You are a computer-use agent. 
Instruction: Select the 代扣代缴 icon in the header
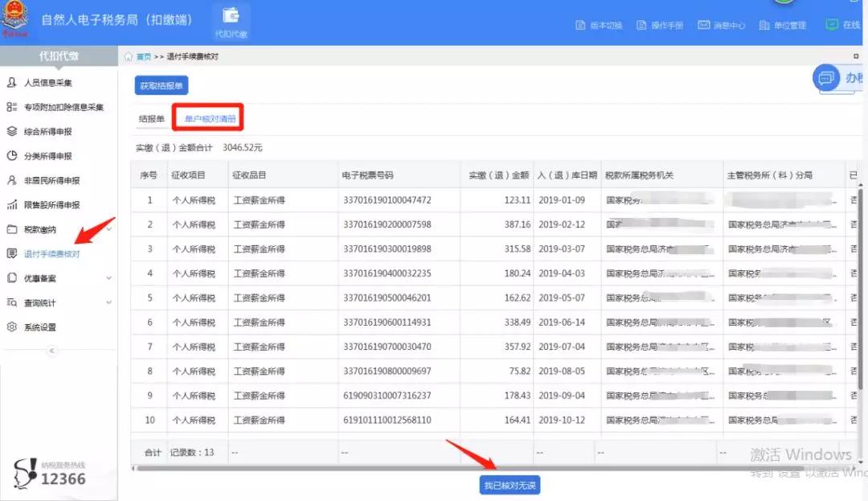pyautogui.click(x=231, y=18)
